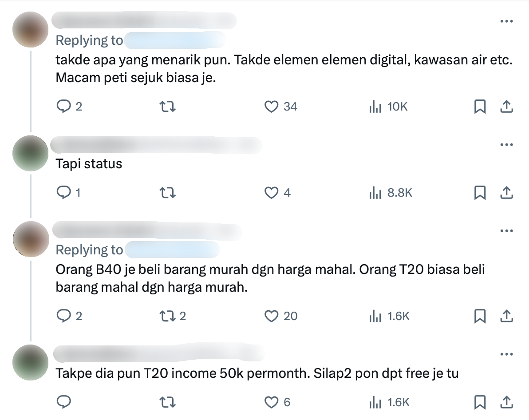Open profile picture of 'Tapi status' author
529x420 pixels.
click(x=31, y=153)
